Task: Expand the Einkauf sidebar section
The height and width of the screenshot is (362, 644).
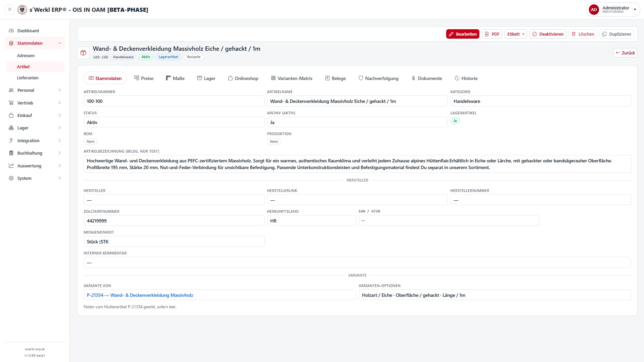Action: 35,115
